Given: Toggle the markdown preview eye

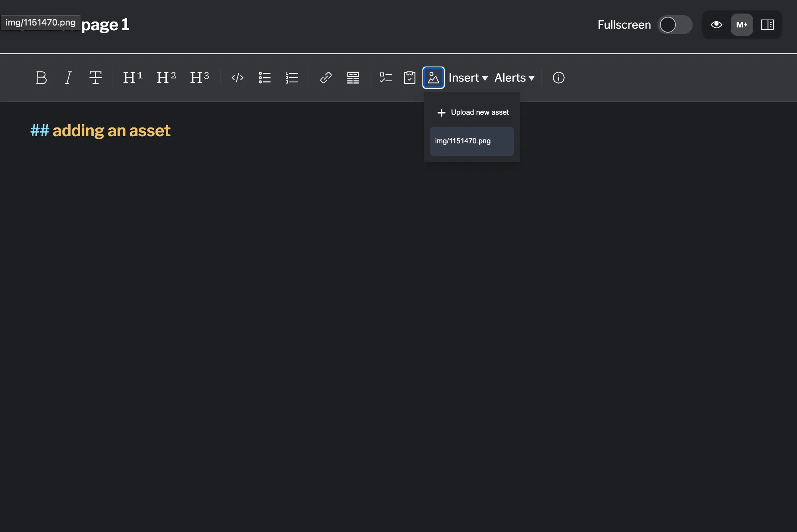Looking at the screenshot, I should (x=716, y=25).
